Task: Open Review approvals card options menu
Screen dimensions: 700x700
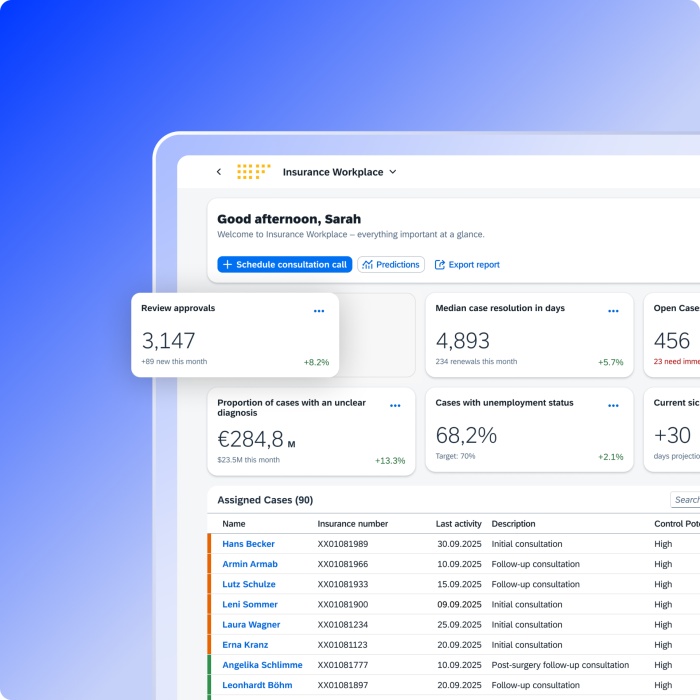Action: (319, 311)
